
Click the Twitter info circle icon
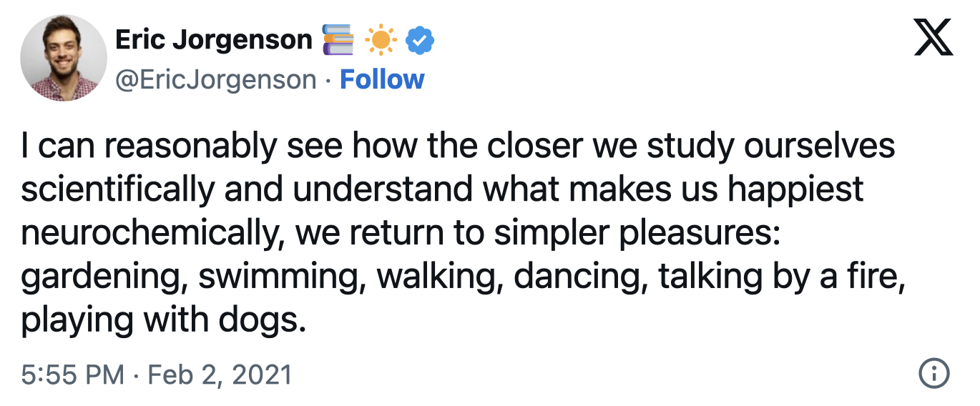(934, 373)
